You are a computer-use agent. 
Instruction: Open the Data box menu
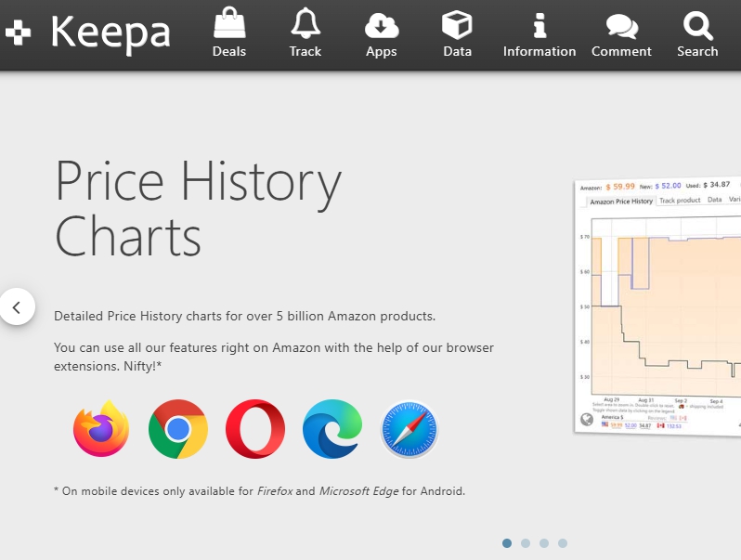coord(457,33)
